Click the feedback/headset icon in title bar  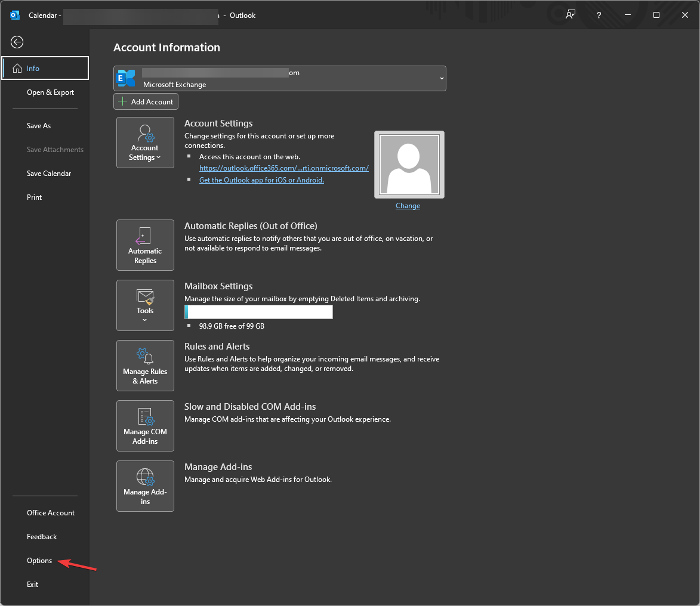570,15
